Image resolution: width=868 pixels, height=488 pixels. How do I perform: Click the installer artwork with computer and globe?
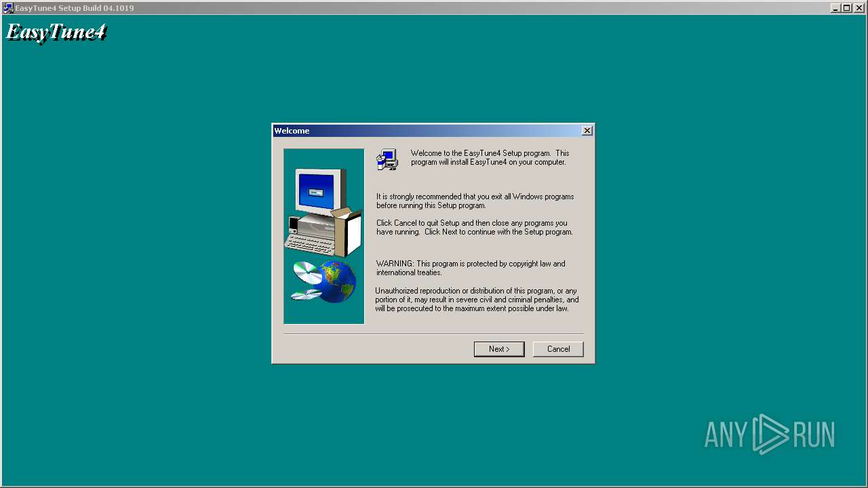point(324,236)
